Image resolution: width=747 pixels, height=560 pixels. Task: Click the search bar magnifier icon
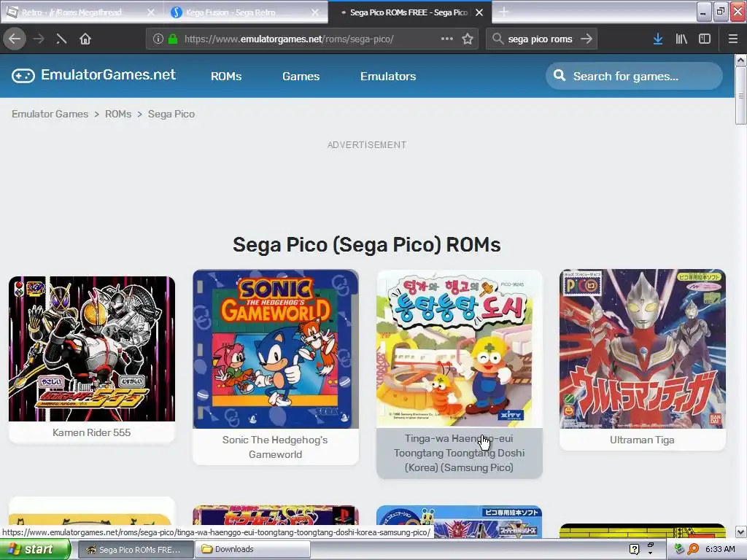point(498,39)
